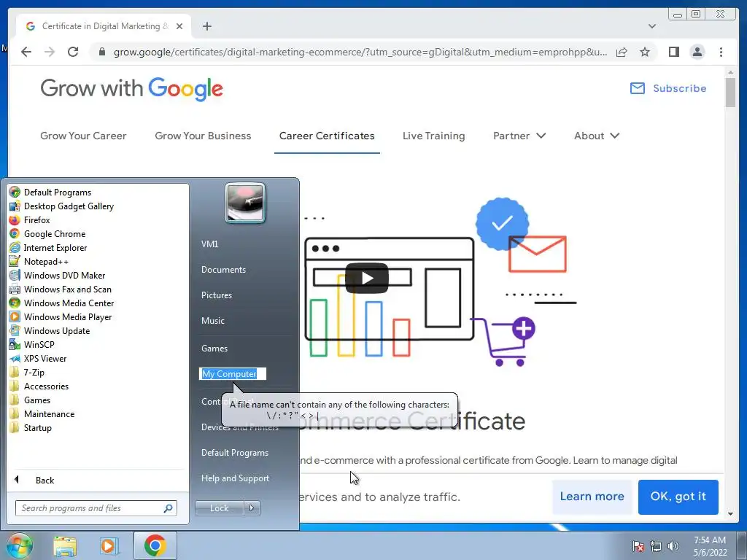Open a new tab
747x560 pixels.
click(x=206, y=26)
